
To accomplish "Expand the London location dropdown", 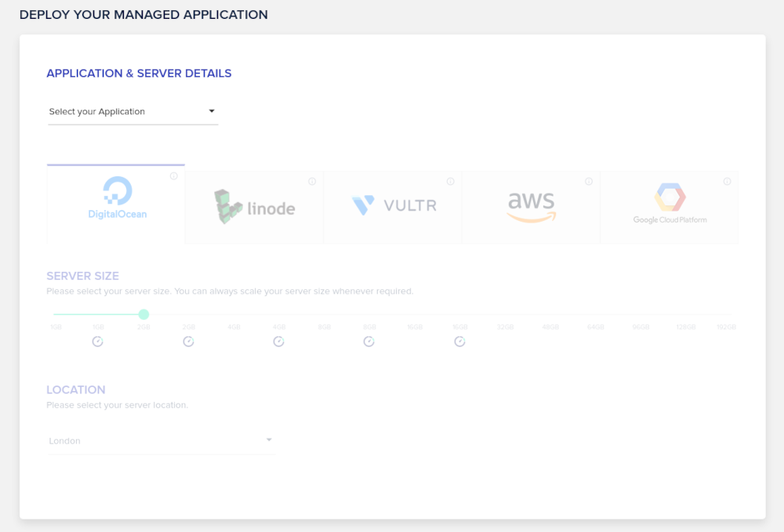I will [x=161, y=440].
